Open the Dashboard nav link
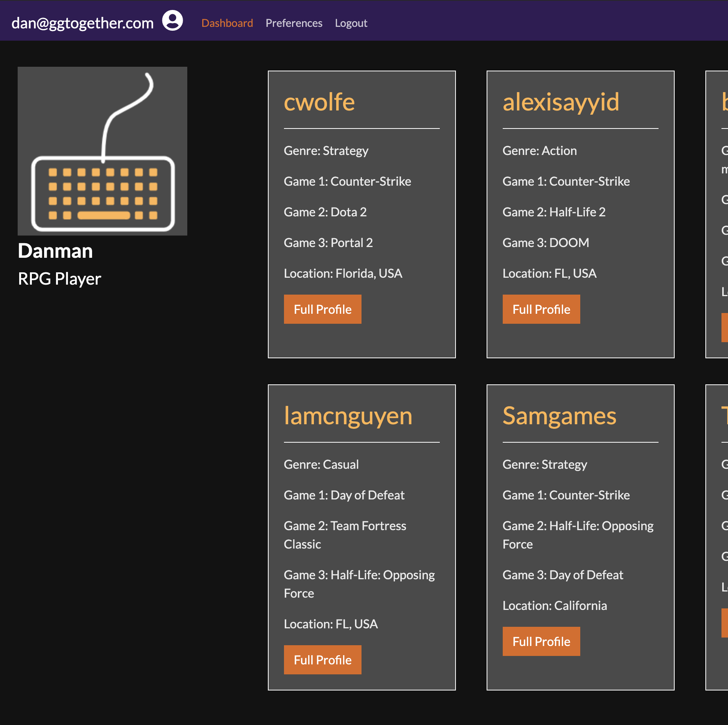Viewport: 728px width, 725px height. coord(227,23)
